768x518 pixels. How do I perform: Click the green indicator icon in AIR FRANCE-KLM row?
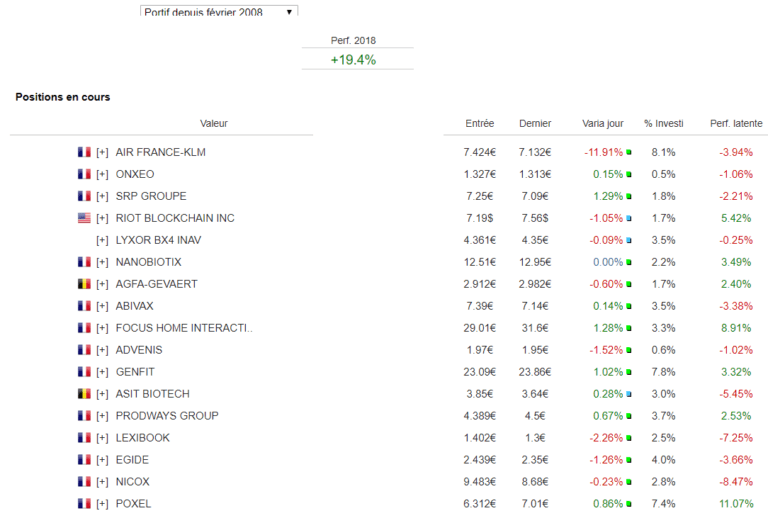click(629, 153)
